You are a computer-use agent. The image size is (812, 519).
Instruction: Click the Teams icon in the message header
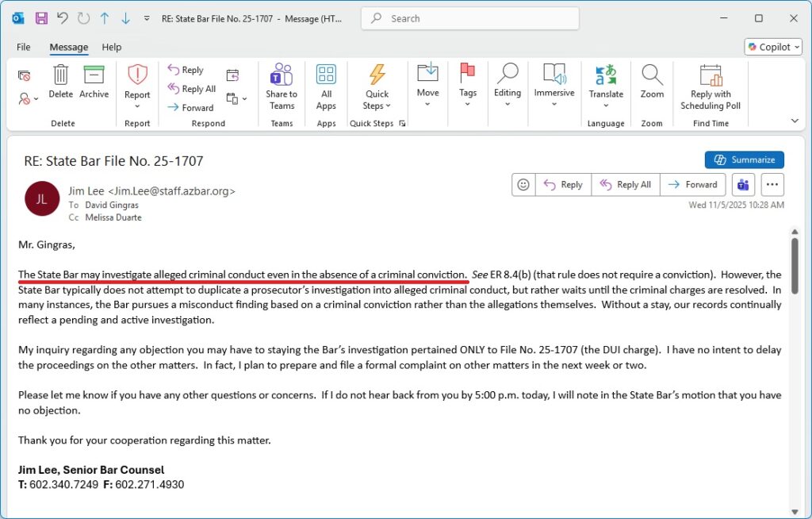pyautogui.click(x=744, y=184)
